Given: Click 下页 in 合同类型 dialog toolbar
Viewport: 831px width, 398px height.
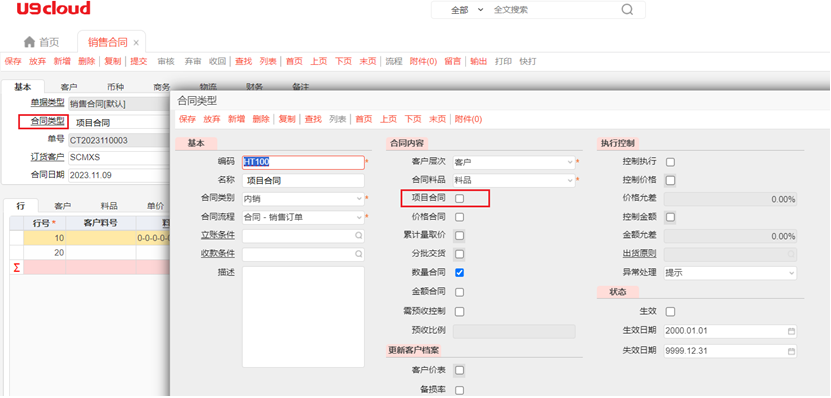Looking at the screenshot, I should point(413,119).
